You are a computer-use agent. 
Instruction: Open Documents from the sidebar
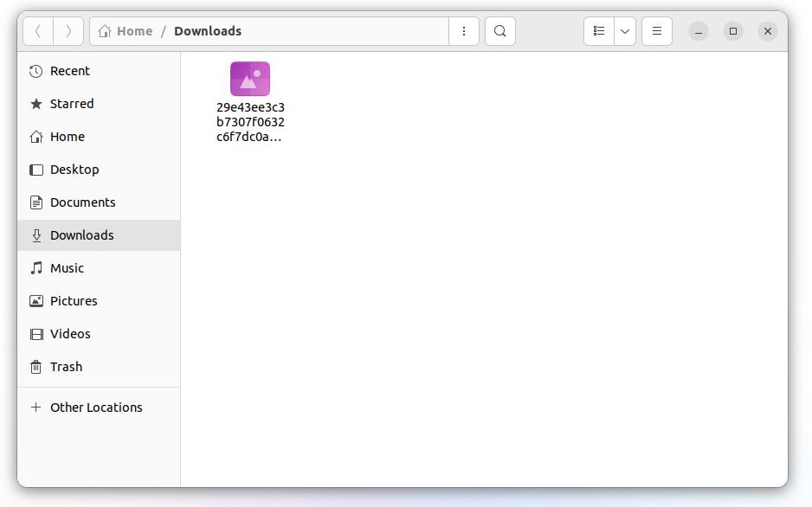[x=82, y=202]
